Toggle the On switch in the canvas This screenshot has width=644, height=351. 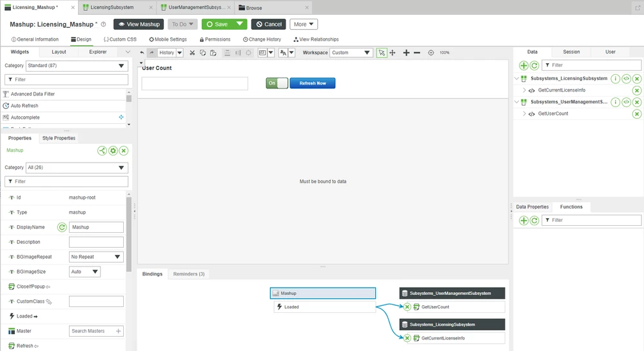point(277,83)
